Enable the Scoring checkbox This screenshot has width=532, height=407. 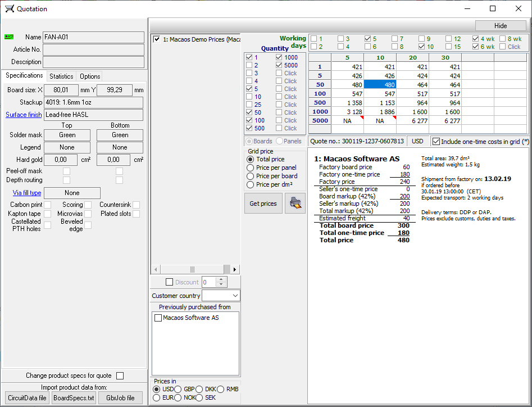click(88, 205)
